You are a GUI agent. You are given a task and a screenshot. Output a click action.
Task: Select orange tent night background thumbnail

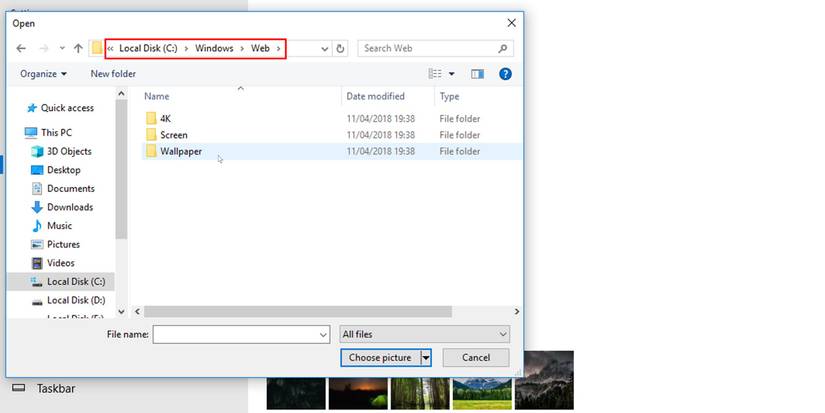(358, 394)
